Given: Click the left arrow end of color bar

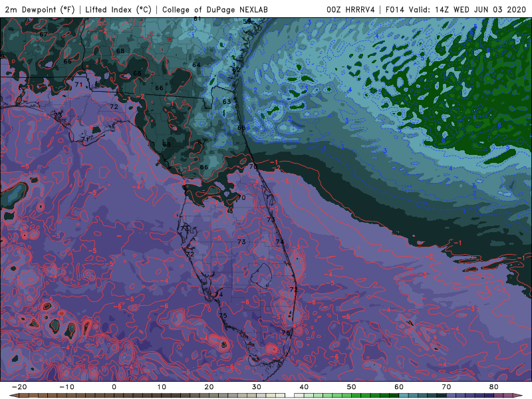Looking at the screenshot, I should point(14,396).
